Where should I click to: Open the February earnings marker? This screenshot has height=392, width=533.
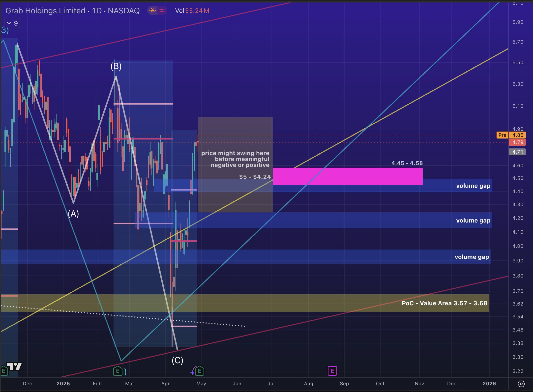pyautogui.click(x=118, y=371)
